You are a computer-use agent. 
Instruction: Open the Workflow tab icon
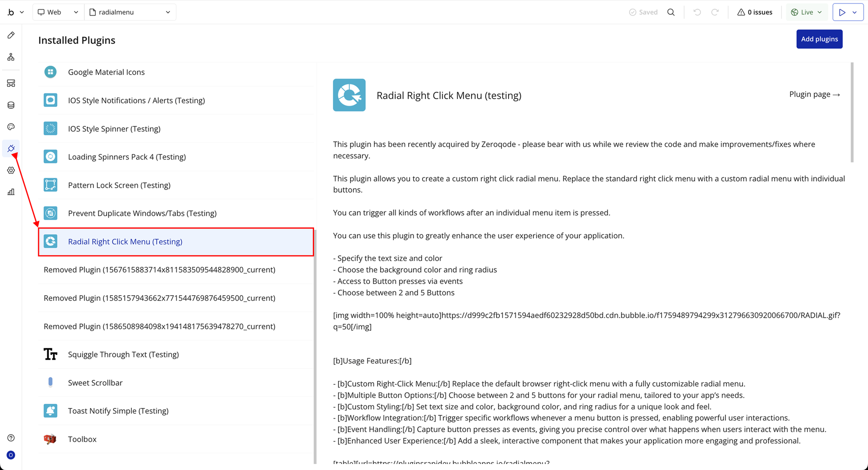(11, 57)
